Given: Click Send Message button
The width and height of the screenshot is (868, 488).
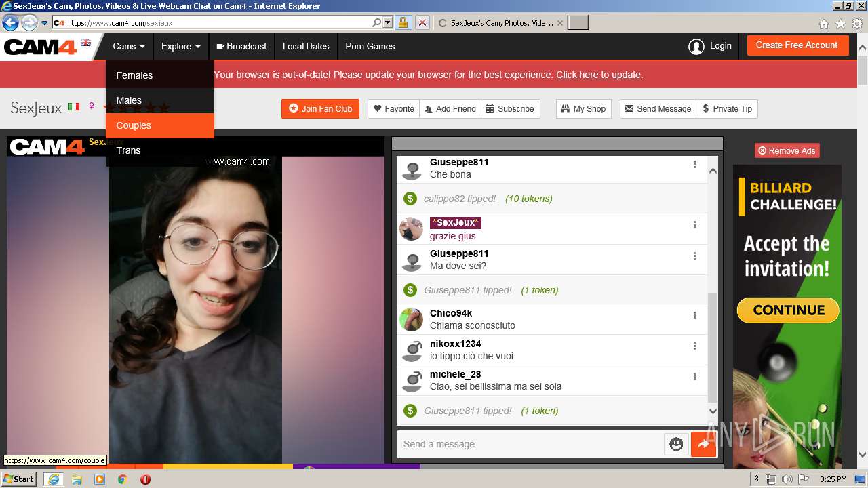Looking at the screenshot, I should pos(658,108).
